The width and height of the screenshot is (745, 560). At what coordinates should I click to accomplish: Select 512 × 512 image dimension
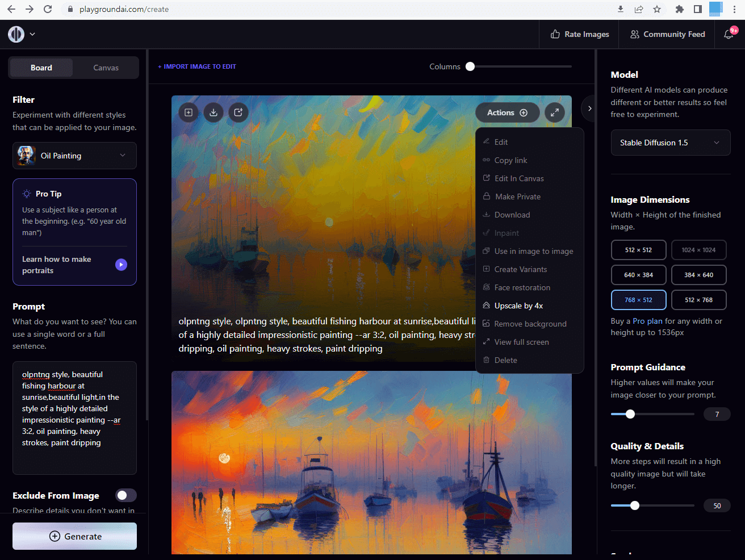tap(638, 250)
